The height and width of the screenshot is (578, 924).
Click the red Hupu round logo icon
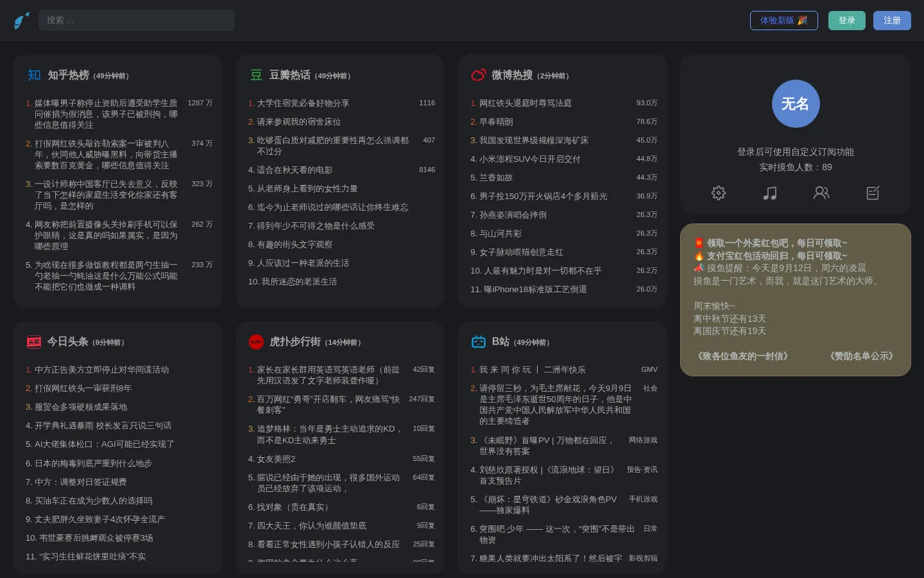tap(256, 342)
